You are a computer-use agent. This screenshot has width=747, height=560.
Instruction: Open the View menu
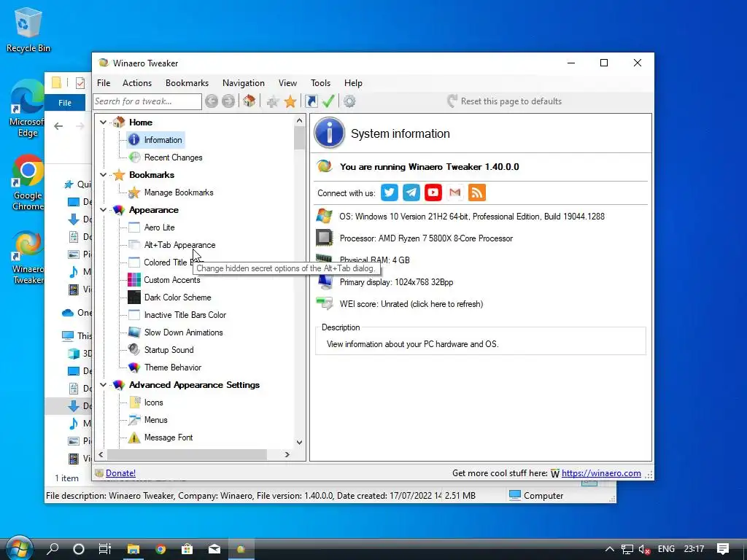(287, 83)
